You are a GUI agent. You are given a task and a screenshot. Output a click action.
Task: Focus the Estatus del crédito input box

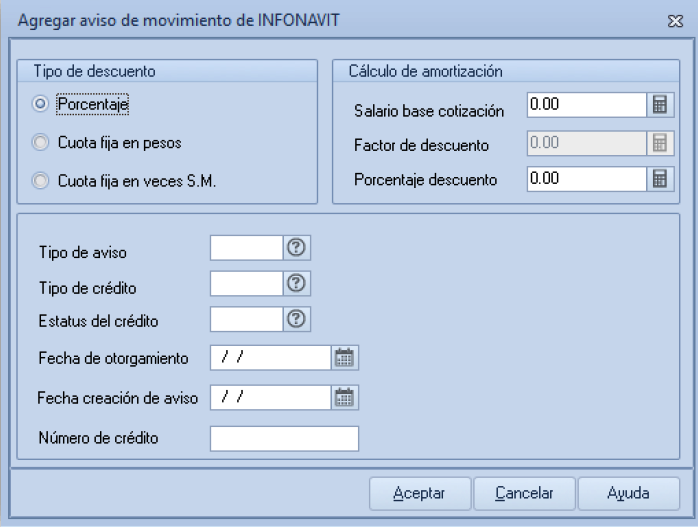point(247,319)
